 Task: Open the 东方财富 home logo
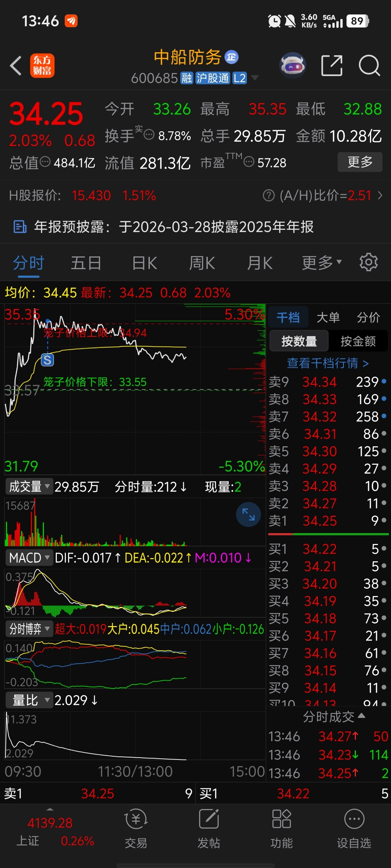42,66
